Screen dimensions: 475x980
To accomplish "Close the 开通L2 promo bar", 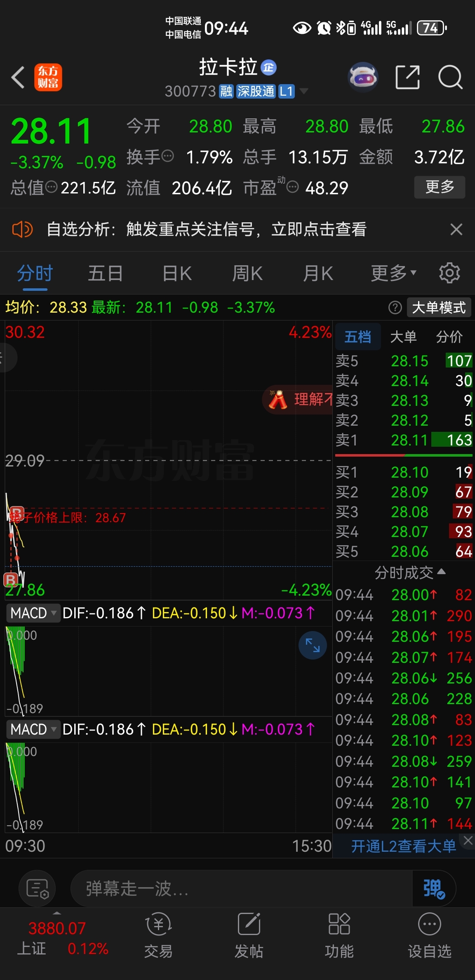I will coord(468,840).
